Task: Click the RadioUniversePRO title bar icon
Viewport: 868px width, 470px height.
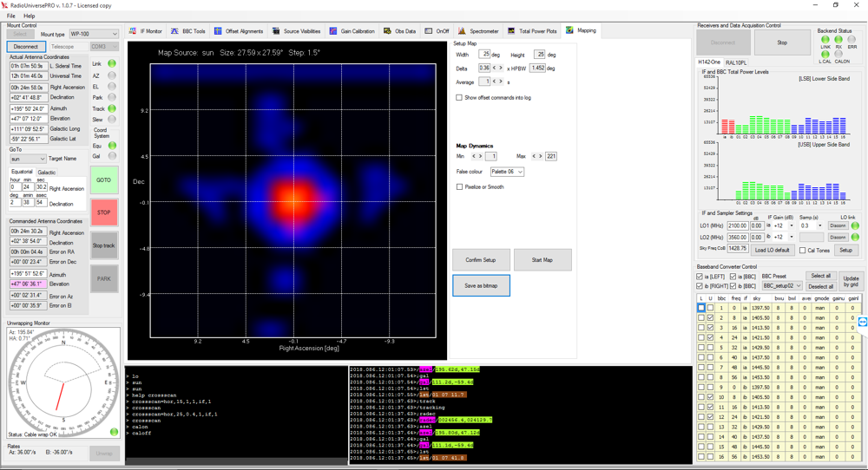Action: pyautogui.click(x=5, y=5)
